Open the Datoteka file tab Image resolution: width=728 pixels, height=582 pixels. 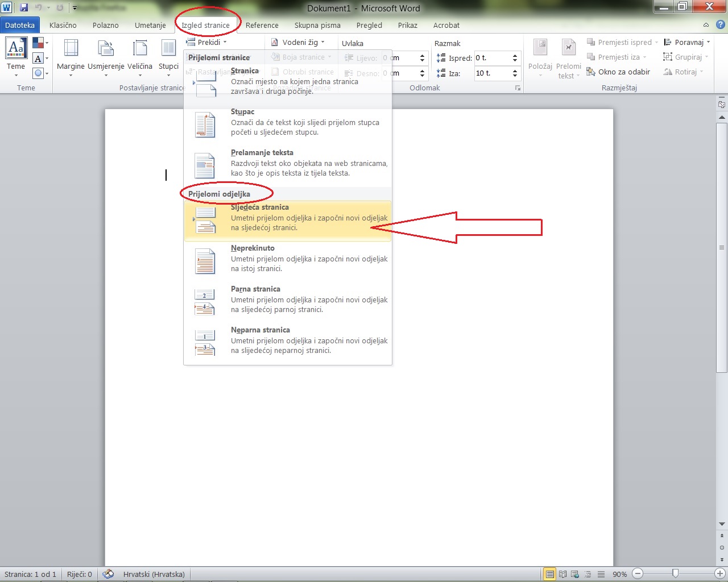[20, 25]
